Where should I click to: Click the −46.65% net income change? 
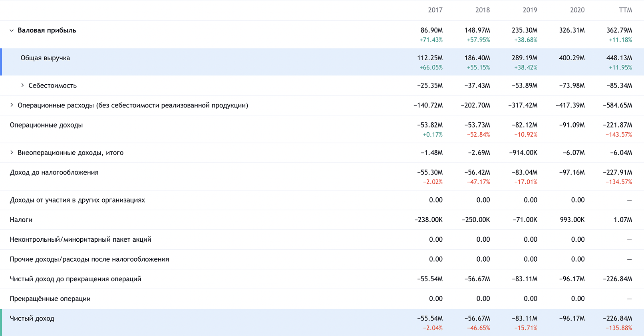479,328
